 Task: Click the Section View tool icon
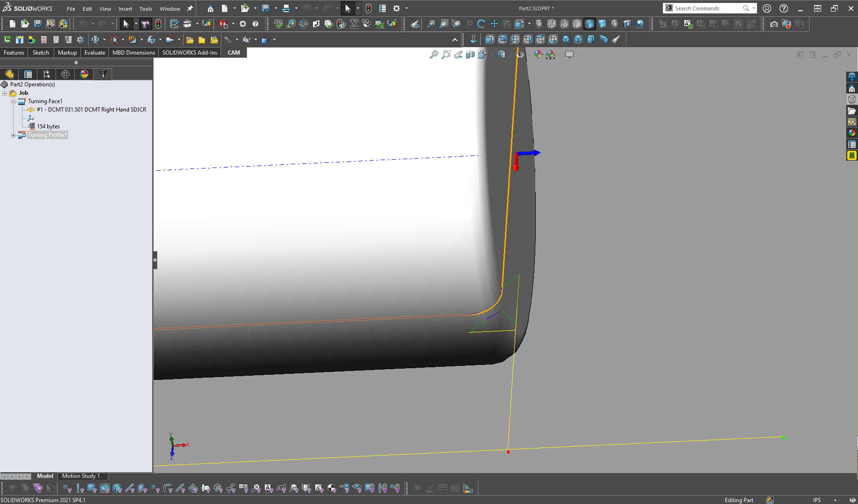click(471, 55)
